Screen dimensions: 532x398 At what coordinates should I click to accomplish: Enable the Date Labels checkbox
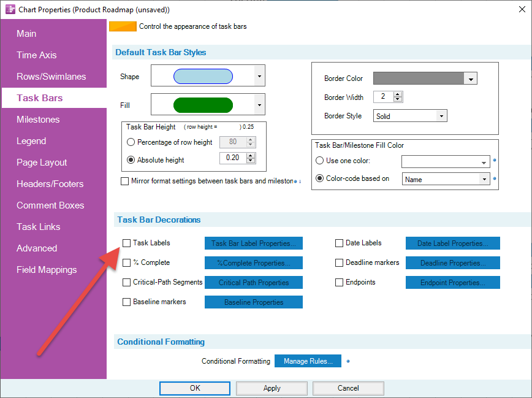[x=339, y=243]
